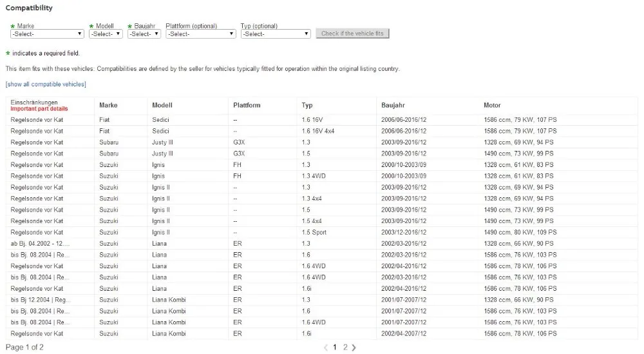Click '1.5 Sport' type cell
This screenshot has width=644, height=354.
(x=314, y=232)
